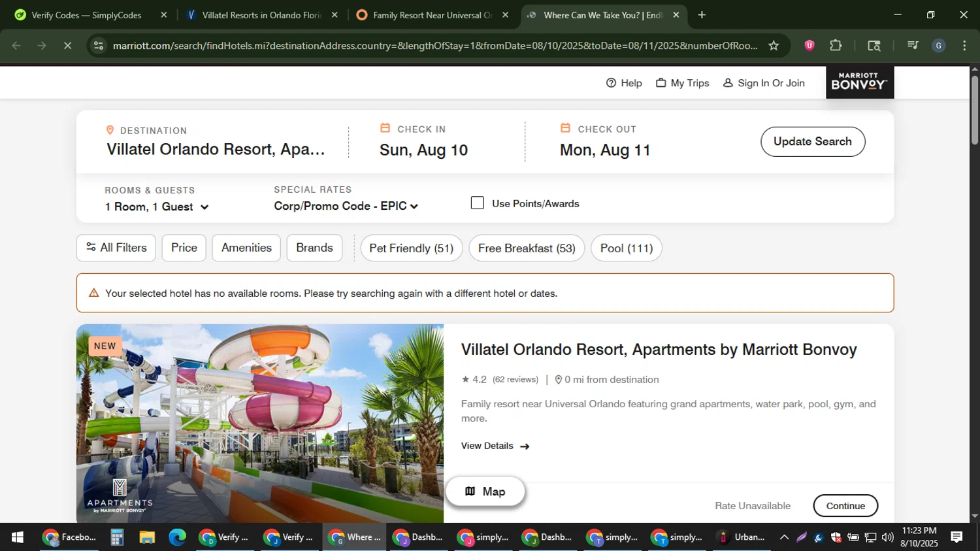Click the All Filters sliders icon
Viewport: 980px width, 551px height.
click(91, 247)
